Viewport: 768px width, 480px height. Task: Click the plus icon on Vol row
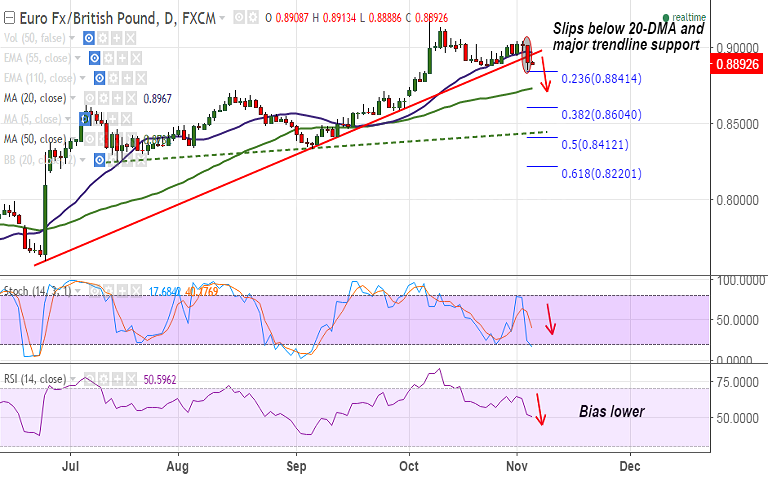point(117,38)
